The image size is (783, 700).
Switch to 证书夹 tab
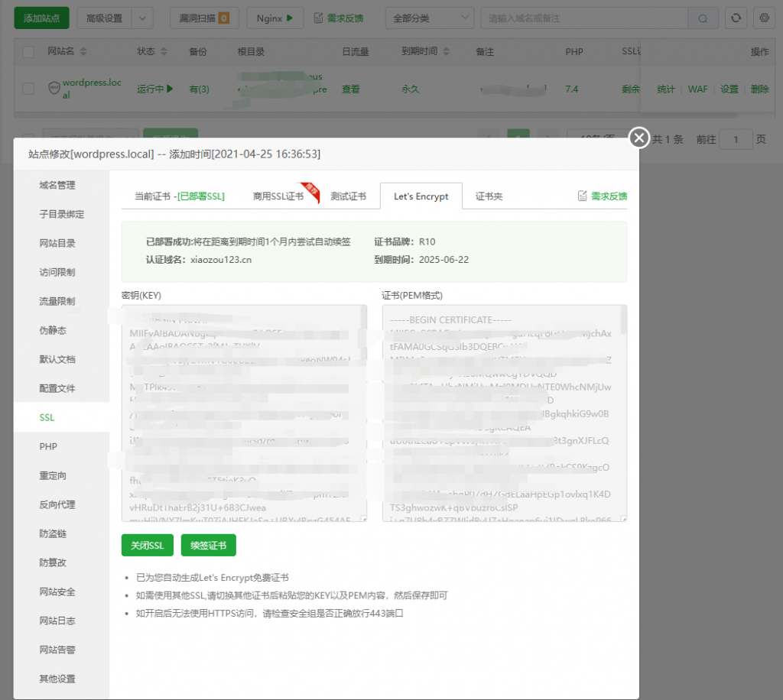489,196
